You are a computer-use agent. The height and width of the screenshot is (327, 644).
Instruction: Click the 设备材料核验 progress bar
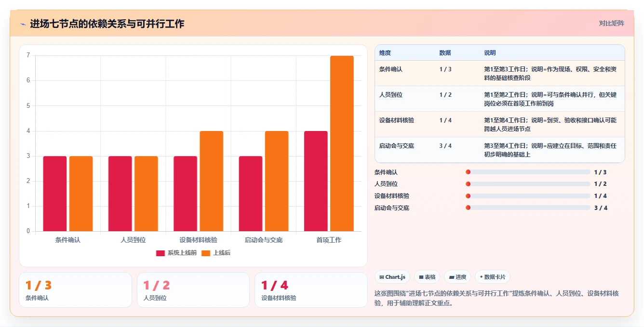click(x=528, y=196)
